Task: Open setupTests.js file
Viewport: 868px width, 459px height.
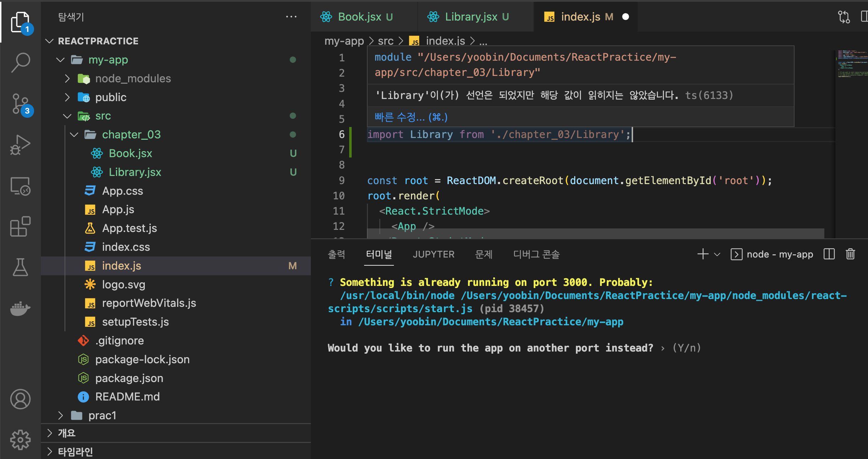Action: [x=176, y=322]
